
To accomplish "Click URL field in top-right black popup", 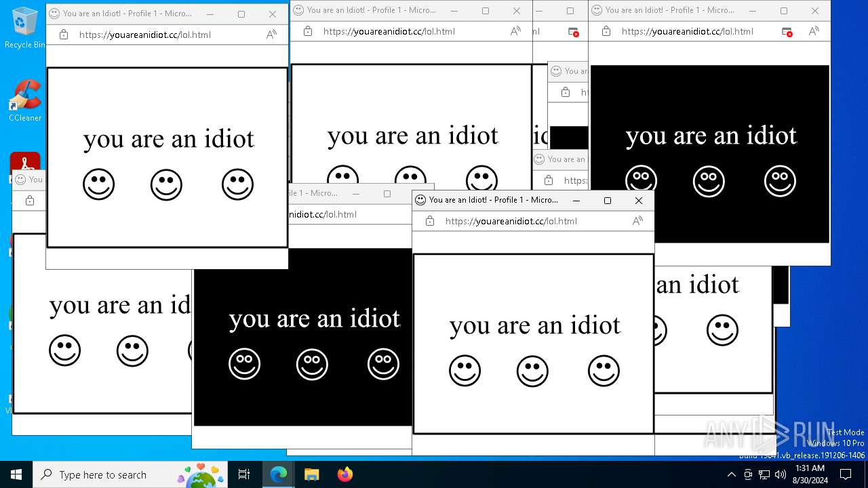I will tap(687, 31).
